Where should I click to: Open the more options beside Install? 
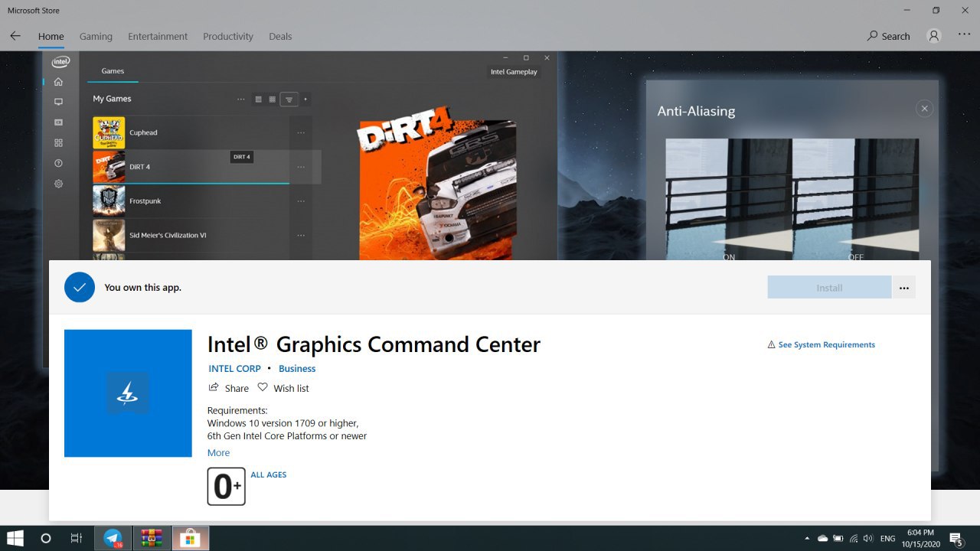(904, 288)
